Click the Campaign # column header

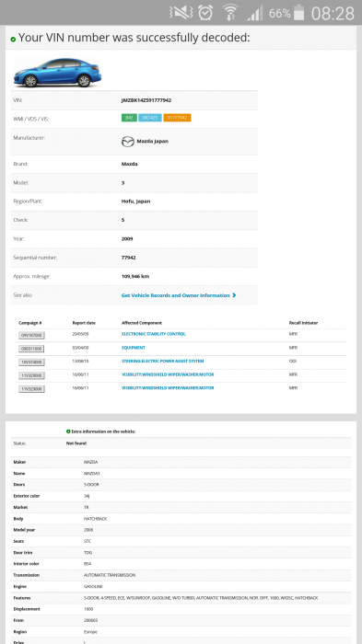pos(30,323)
